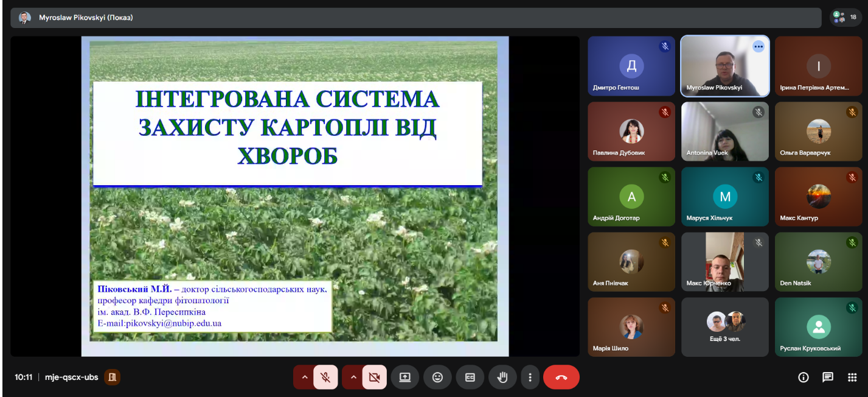Click muted mic icon on Руслан Круковський tile
Image resolution: width=868 pixels, height=397 pixels.
[852, 307]
